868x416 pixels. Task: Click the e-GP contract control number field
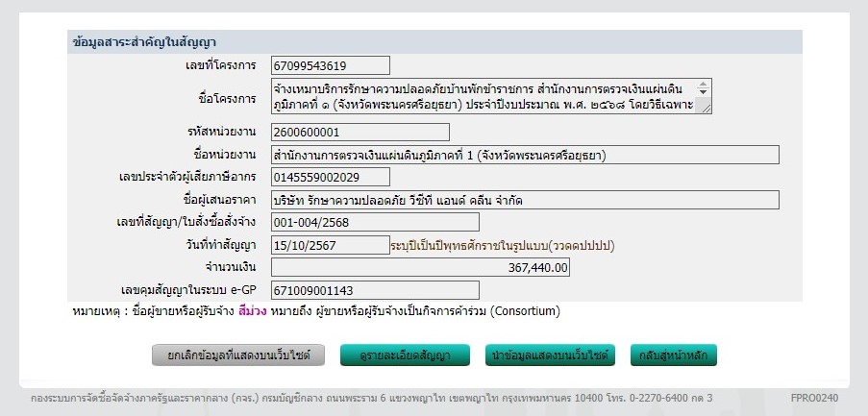[374, 289]
